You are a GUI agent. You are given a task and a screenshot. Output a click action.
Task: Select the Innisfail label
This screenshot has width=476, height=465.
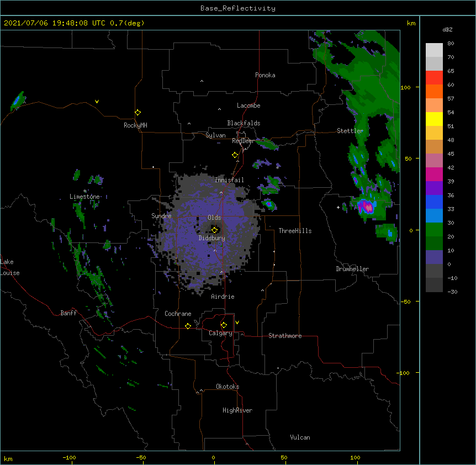point(229,180)
